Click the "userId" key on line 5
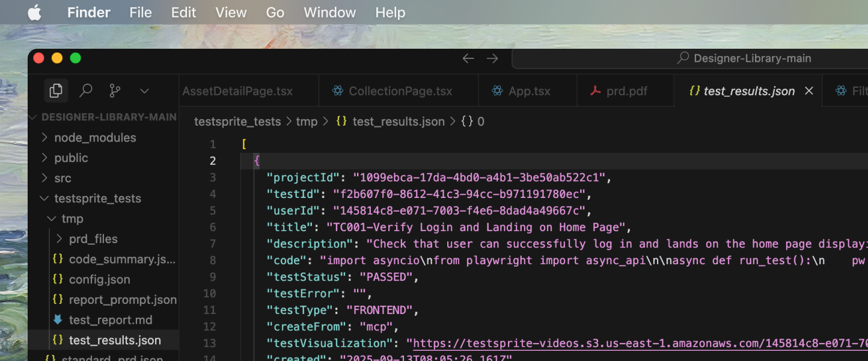The width and height of the screenshot is (868, 361). (x=293, y=211)
